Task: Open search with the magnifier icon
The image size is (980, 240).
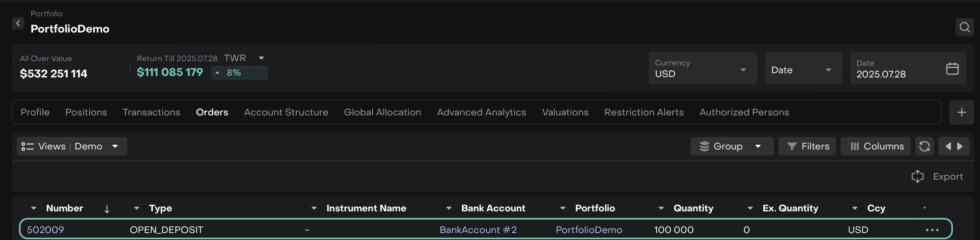Action: [x=964, y=27]
